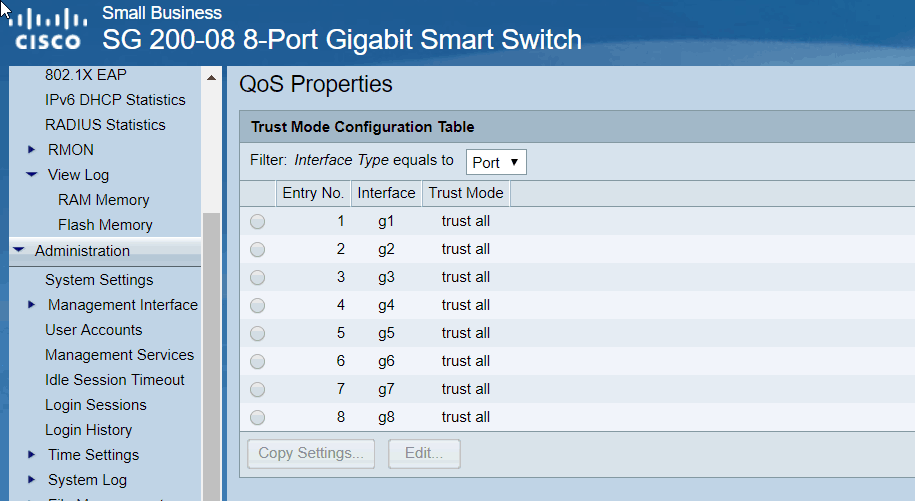Collapse the View Log section
Image resolution: width=915 pixels, height=501 pixels.
[x=33, y=175]
